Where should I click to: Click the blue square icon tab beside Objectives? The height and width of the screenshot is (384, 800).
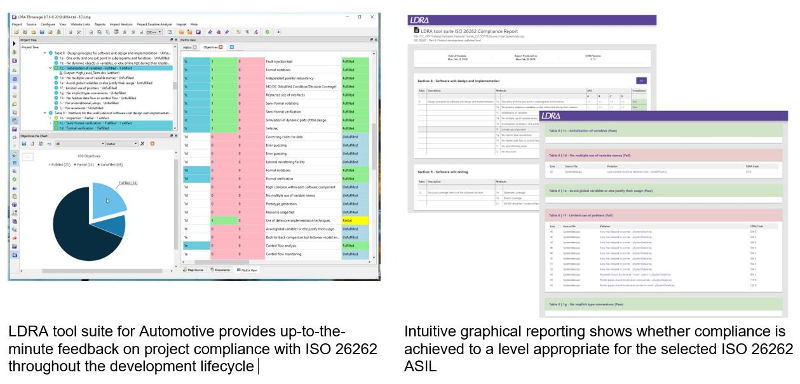click(x=232, y=47)
